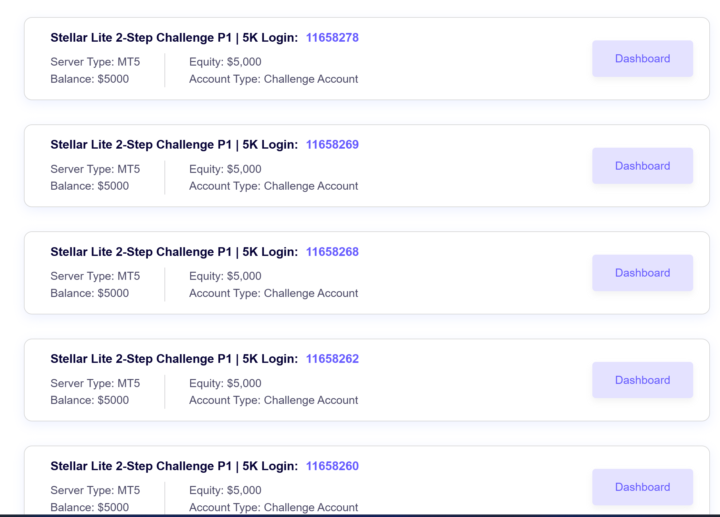Click login number 11658278
The height and width of the screenshot is (517, 720).
[332, 38]
